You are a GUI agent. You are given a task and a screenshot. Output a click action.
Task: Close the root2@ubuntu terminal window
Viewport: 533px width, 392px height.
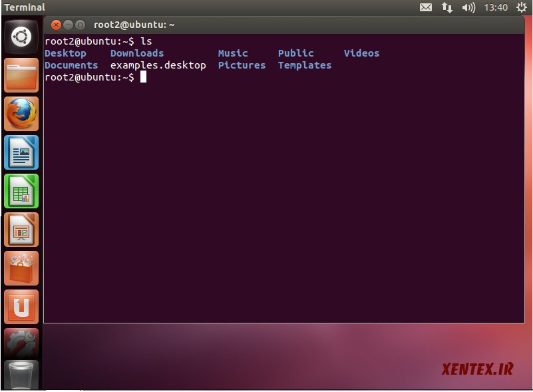point(56,25)
